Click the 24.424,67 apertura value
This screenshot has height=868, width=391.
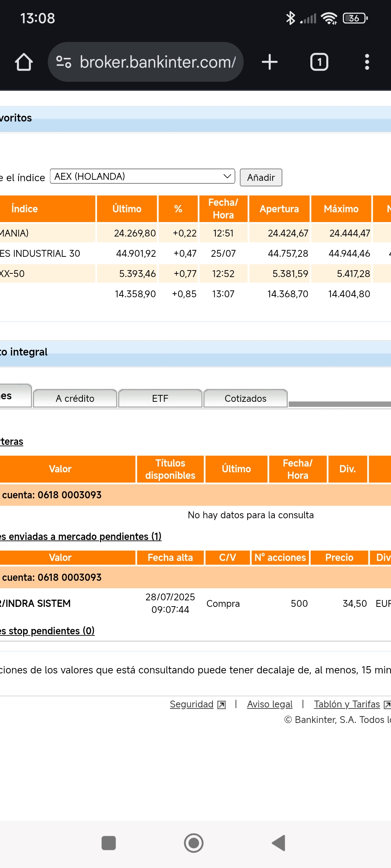tap(288, 233)
